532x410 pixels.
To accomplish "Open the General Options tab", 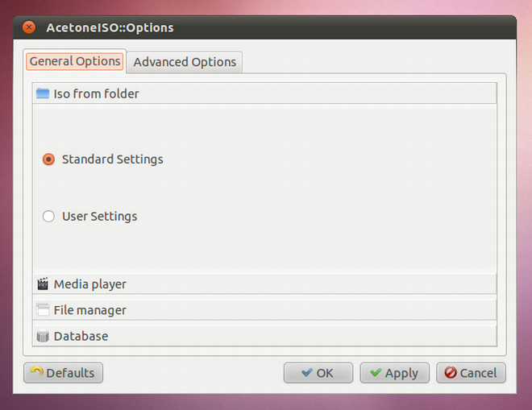I will coord(75,61).
